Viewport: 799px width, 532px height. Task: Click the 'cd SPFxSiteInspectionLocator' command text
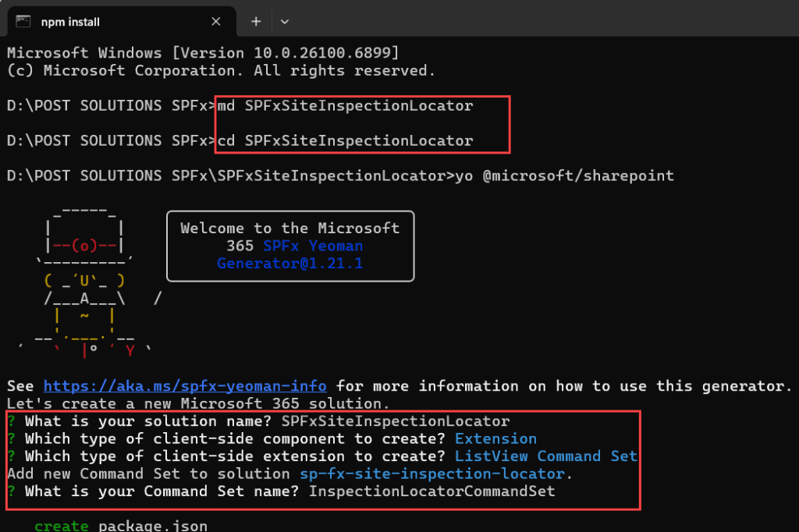pyautogui.click(x=346, y=140)
